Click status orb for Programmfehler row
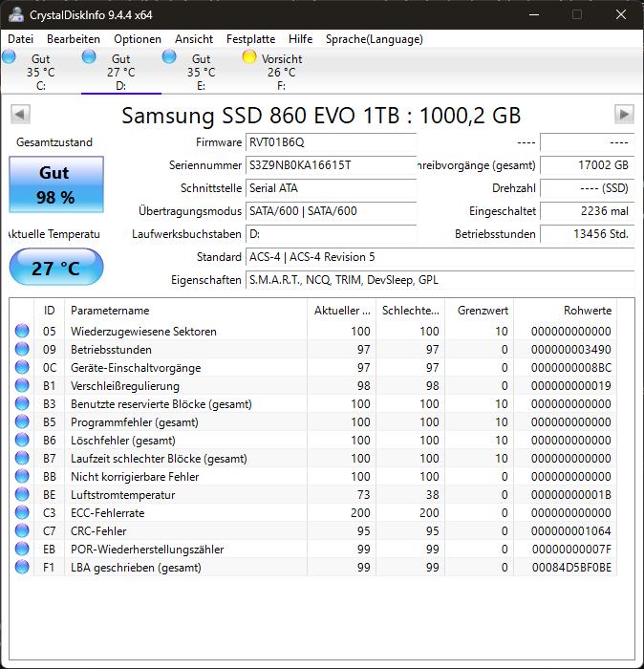The width and height of the screenshot is (644, 669). tap(22, 422)
